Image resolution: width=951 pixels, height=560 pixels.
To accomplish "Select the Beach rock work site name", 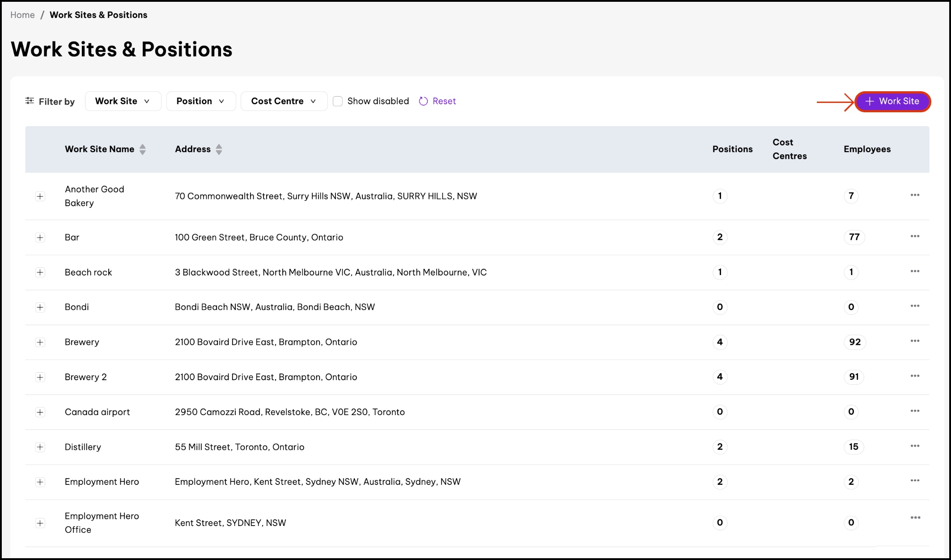I will [x=89, y=272].
